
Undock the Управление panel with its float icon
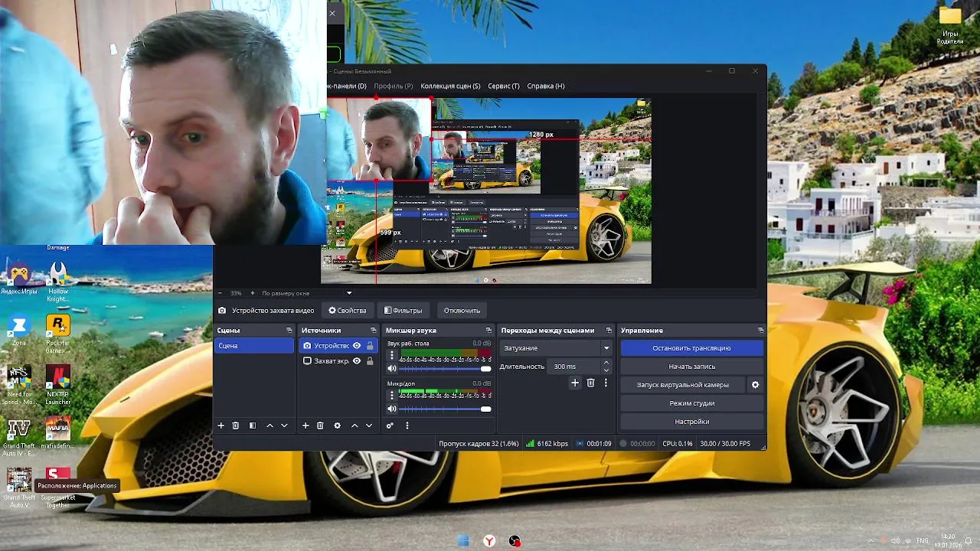pos(760,331)
